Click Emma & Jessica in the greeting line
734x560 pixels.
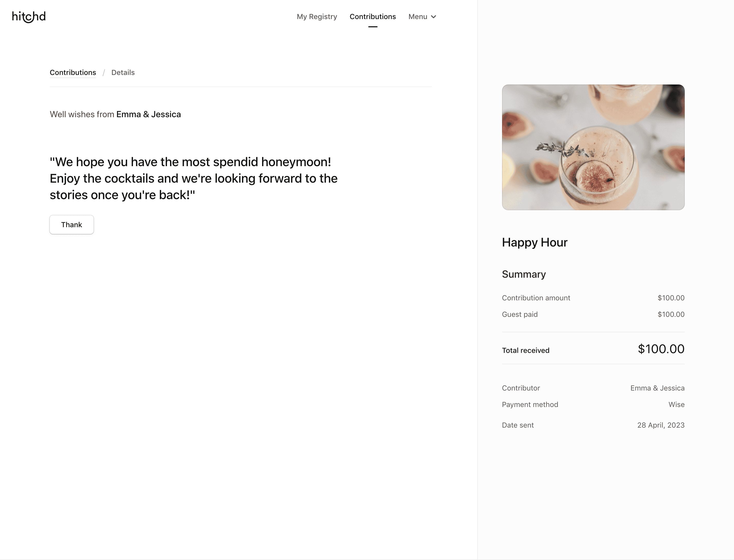149,114
